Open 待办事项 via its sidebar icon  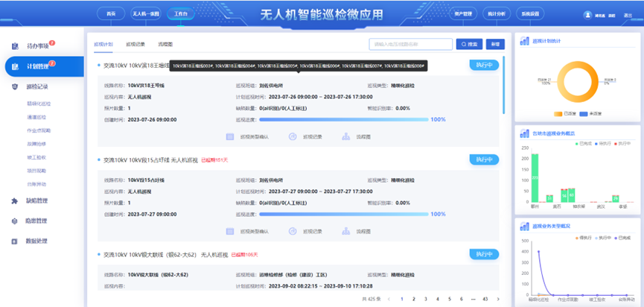click(15, 46)
